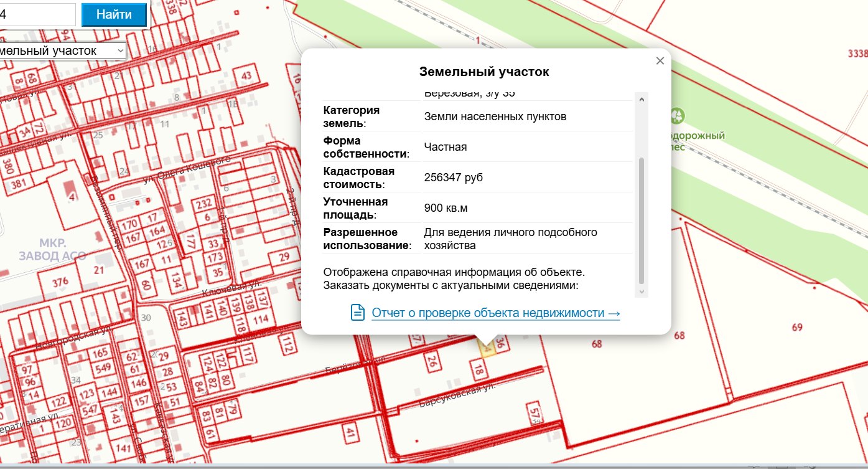Select map parcel number 114

click(x=261, y=319)
